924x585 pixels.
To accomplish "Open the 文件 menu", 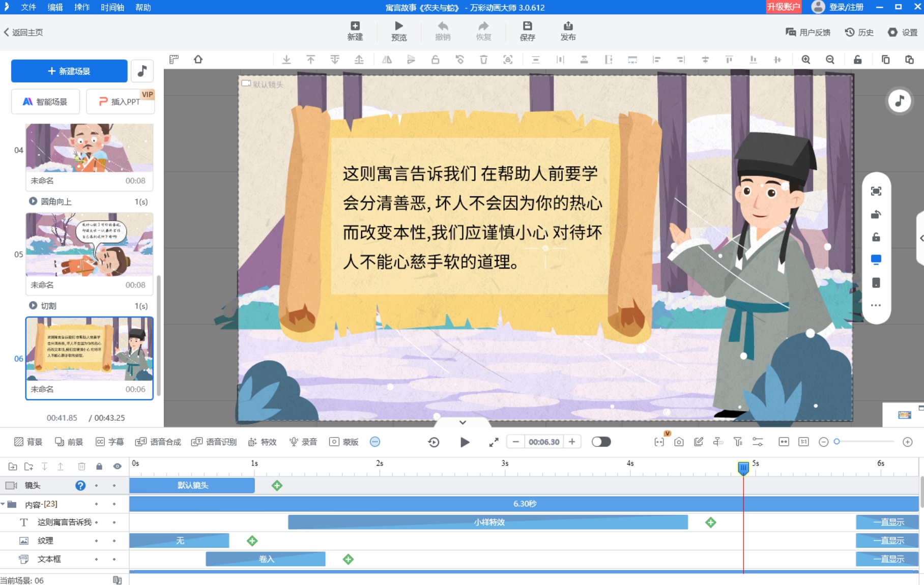I will pos(28,7).
